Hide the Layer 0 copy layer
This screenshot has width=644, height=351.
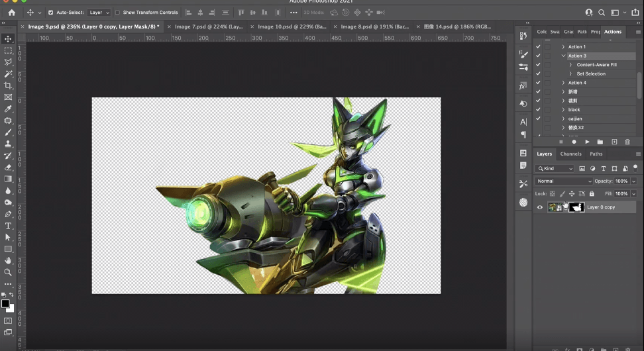point(540,207)
